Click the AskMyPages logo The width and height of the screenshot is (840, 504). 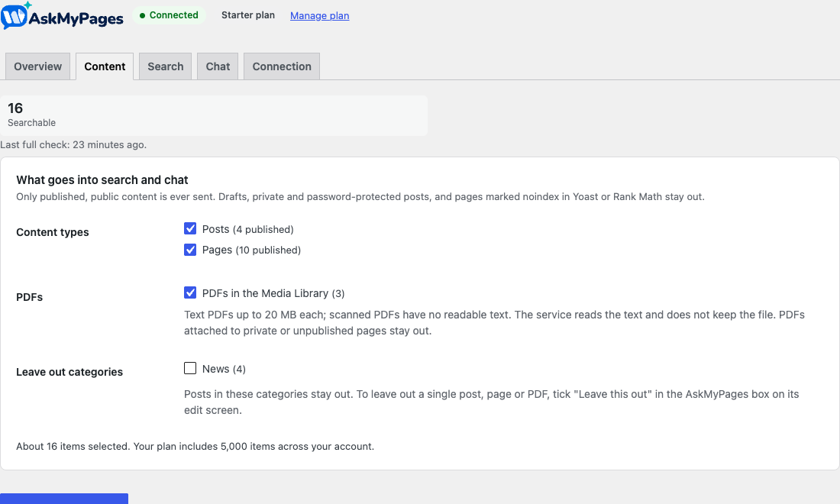[62, 15]
